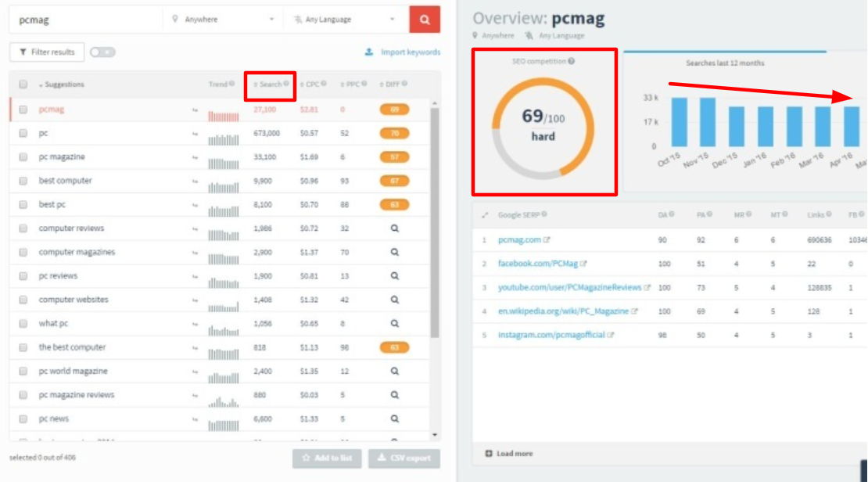The height and width of the screenshot is (485, 868).
Task: Click the Oct '15 bar in searches chart
Action: coord(680,122)
